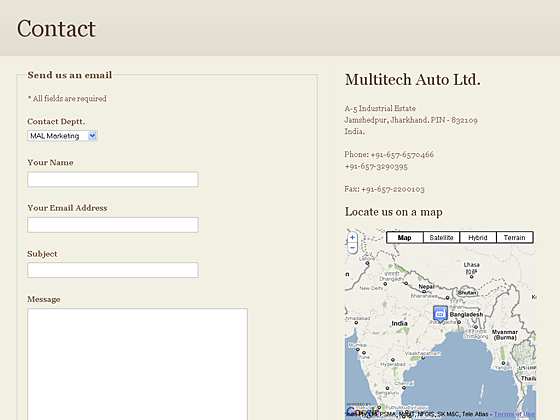Click the Send us an email legend
This screenshot has width=560, height=420.
click(70, 75)
